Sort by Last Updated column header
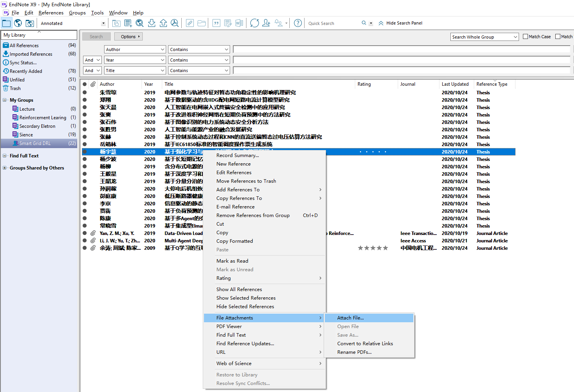Image resolution: width=574 pixels, height=392 pixels. (455, 84)
